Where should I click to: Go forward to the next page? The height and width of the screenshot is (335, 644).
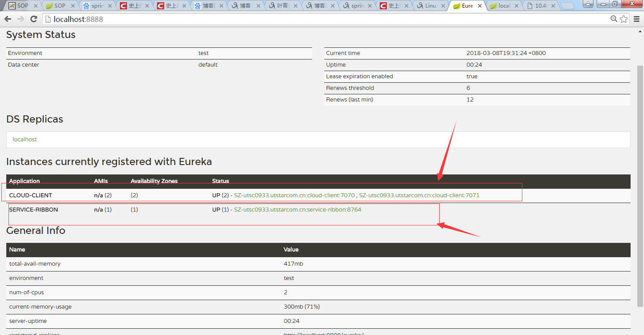21,19
